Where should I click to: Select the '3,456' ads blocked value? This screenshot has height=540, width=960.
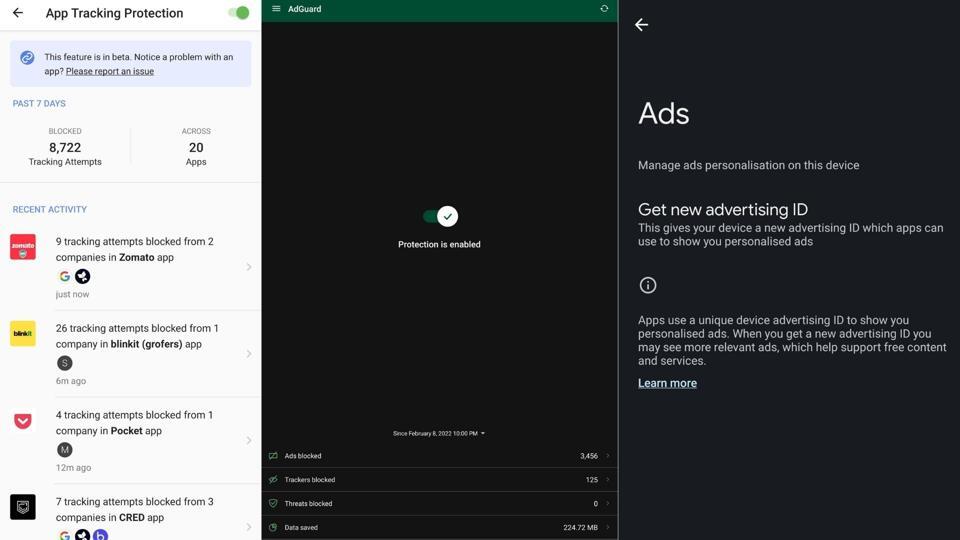589,456
